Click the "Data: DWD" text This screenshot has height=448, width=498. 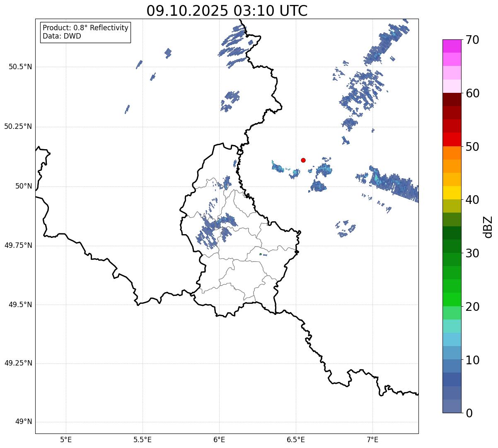point(62,36)
